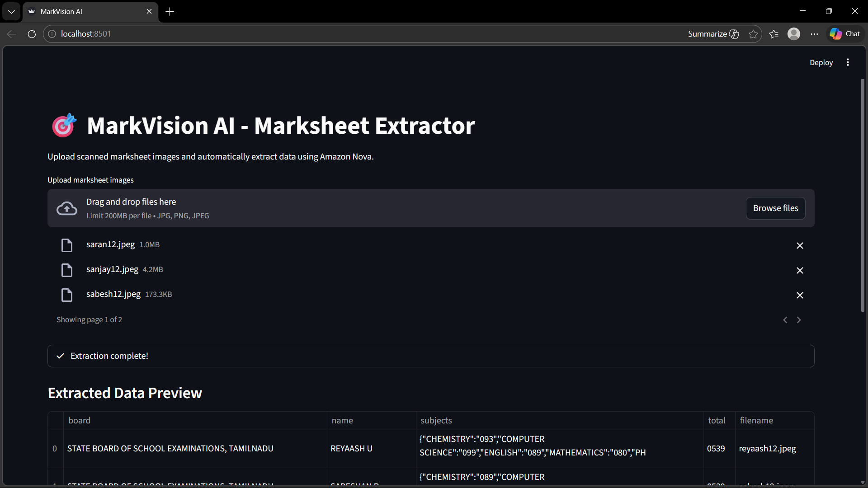Add this page to favorites star

753,34
